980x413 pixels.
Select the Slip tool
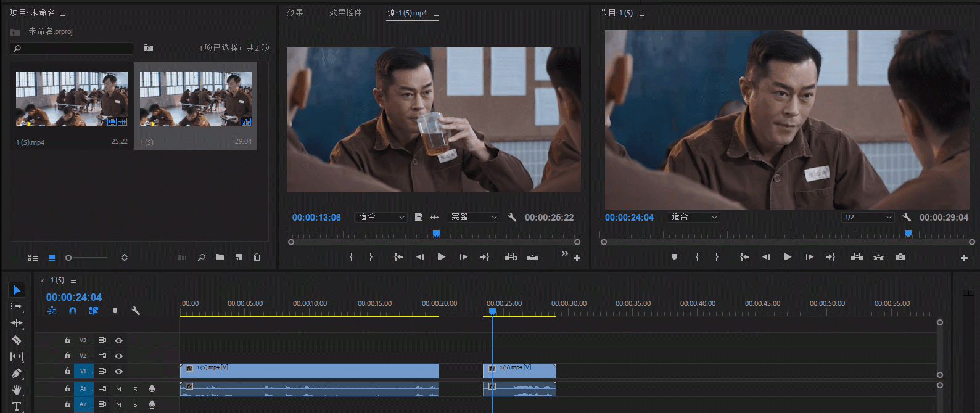(17, 356)
